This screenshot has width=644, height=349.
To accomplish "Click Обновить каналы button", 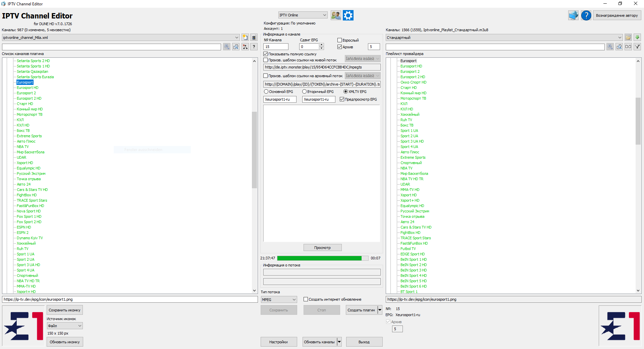I will coord(319,342).
